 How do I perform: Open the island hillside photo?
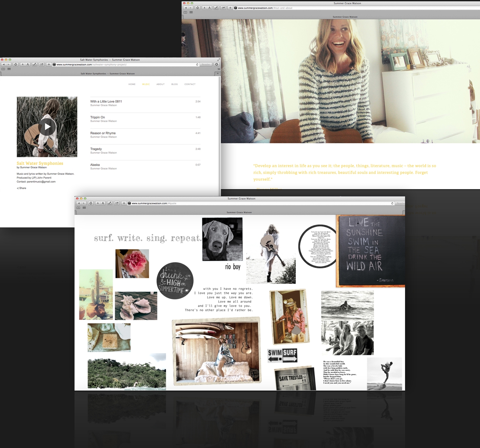click(x=127, y=372)
